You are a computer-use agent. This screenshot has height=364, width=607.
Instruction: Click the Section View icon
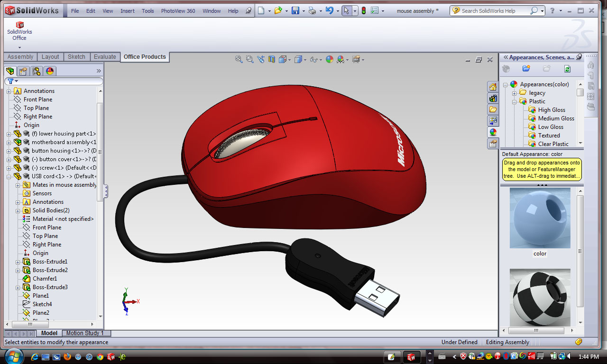coord(272,59)
